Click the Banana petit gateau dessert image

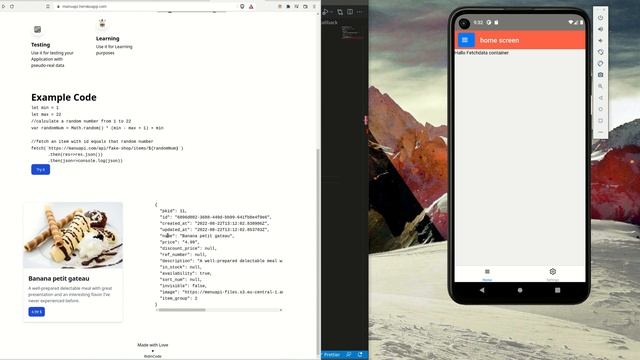tap(73, 236)
